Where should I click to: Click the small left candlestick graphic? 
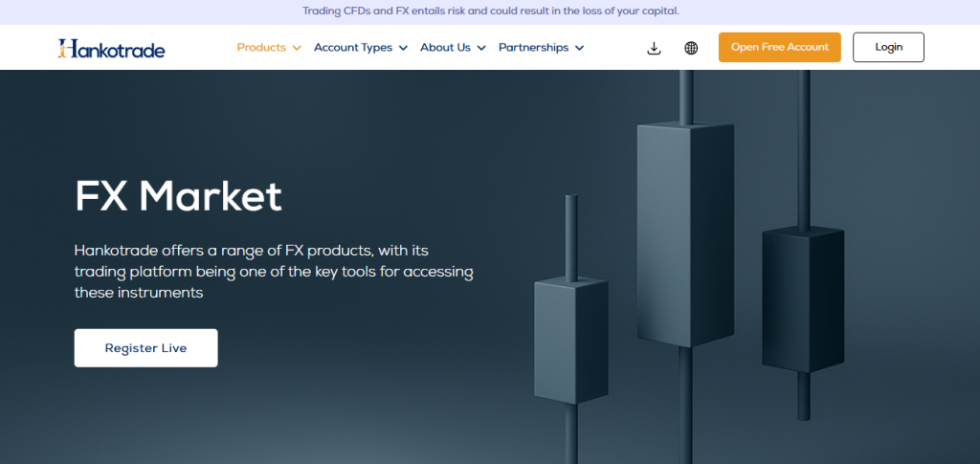[x=570, y=340]
